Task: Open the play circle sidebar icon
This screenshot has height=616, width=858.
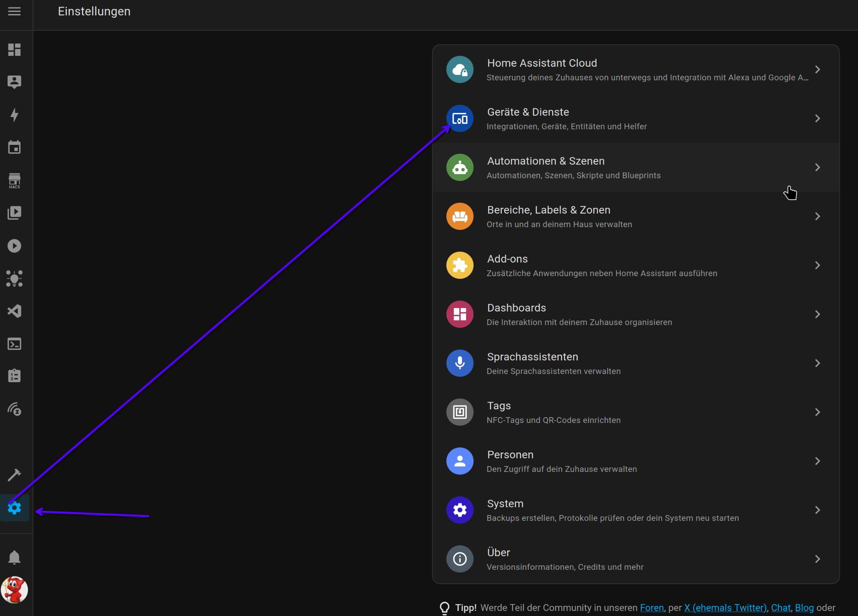Action: tap(14, 246)
